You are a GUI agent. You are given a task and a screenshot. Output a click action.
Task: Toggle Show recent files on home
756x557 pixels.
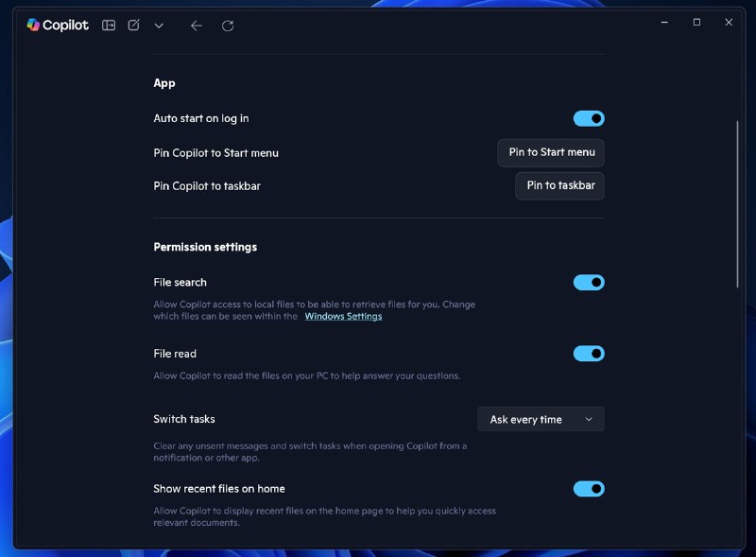(x=588, y=488)
